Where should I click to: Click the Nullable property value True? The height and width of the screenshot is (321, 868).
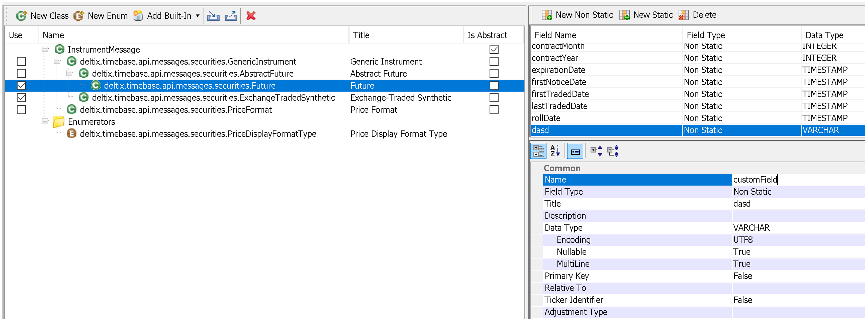pyautogui.click(x=798, y=252)
